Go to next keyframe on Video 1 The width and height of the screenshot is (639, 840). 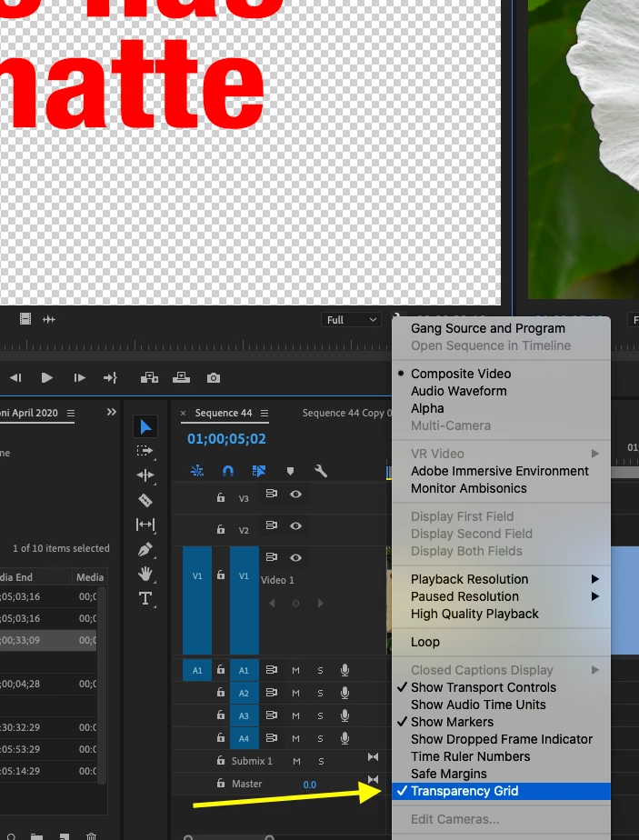320,604
